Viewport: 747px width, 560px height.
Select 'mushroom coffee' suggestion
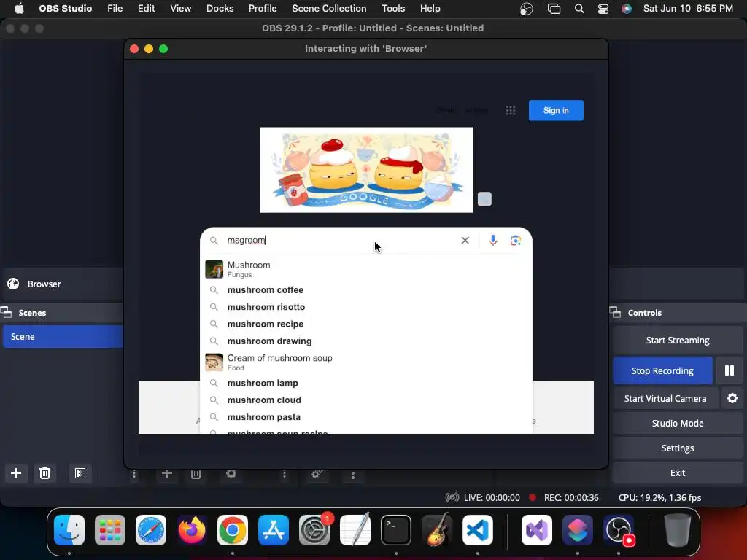click(366, 290)
